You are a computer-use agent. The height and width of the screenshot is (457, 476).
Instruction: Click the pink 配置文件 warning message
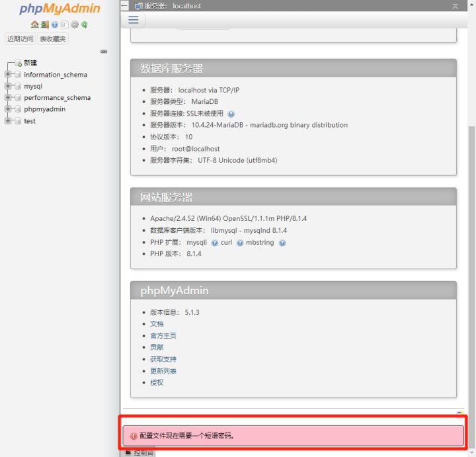coord(294,436)
